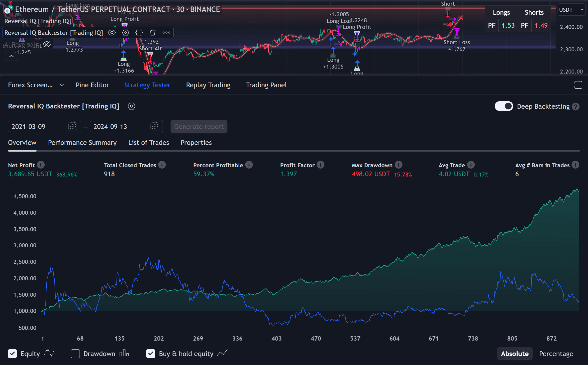Click Net Profit value 3,689.65 USDT
Image resolution: width=588 pixels, height=365 pixels.
click(x=30, y=174)
